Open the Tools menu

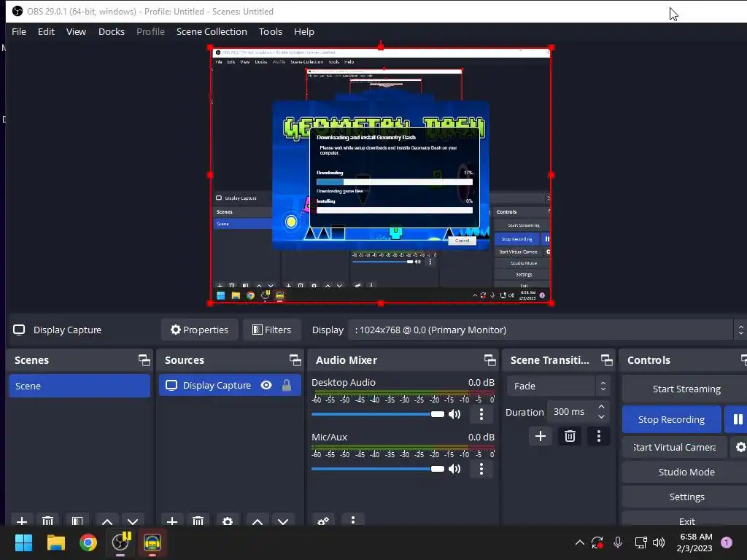(270, 31)
